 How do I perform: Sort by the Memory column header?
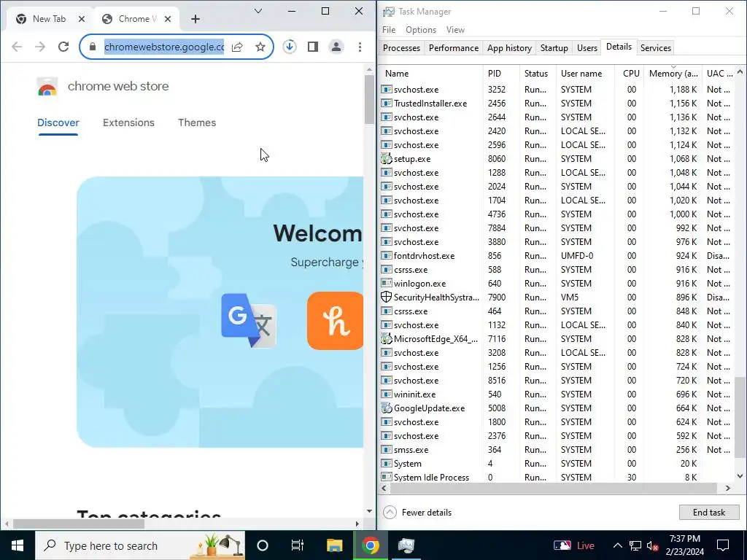point(673,74)
